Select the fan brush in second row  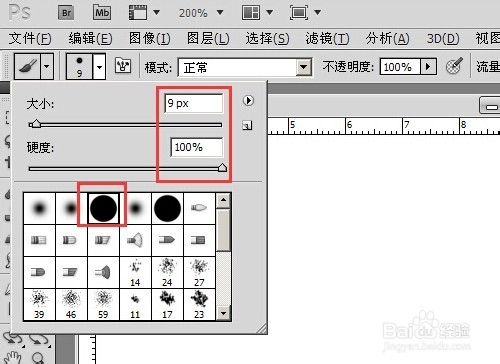(x=135, y=240)
